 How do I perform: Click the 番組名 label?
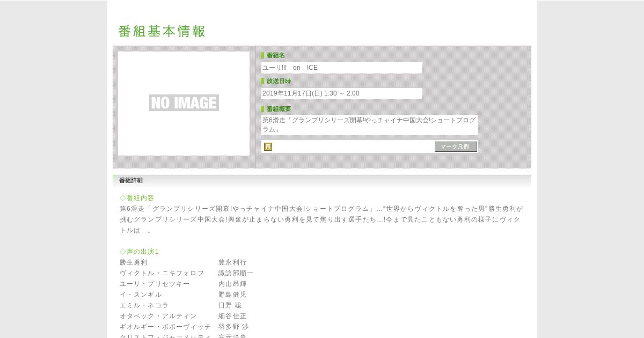pos(275,55)
